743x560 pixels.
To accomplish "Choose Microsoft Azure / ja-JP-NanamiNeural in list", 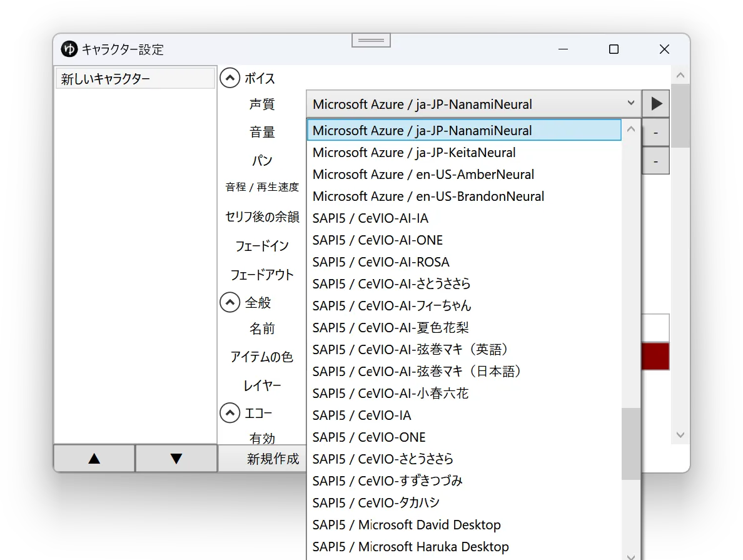I will [464, 130].
